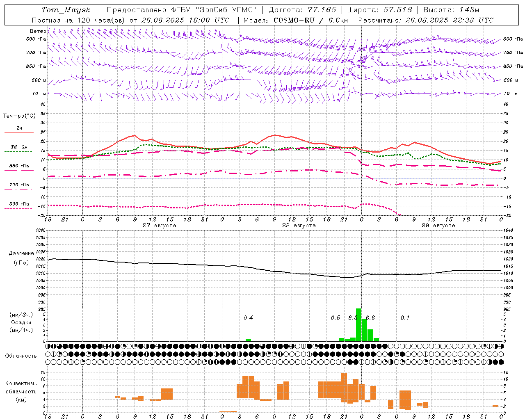Click the 8.2 precipitation total value
Viewport: 525px width, 420px height.
[353, 318]
